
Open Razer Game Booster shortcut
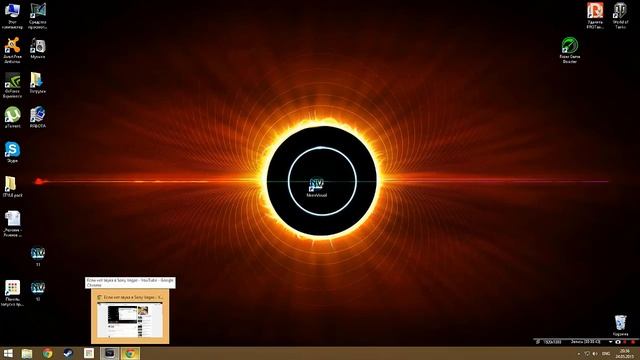pyautogui.click(x=570, y=50)
